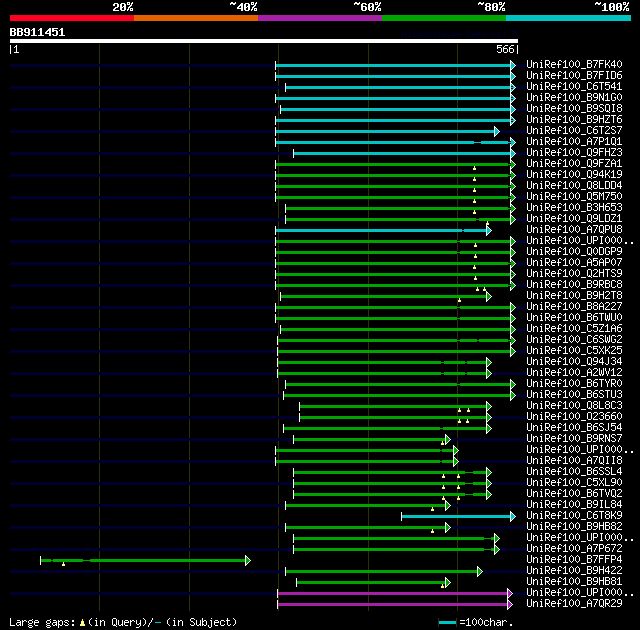Select the UniRef100_A7P672 label

pyautogui.click(x=574, y=549)
